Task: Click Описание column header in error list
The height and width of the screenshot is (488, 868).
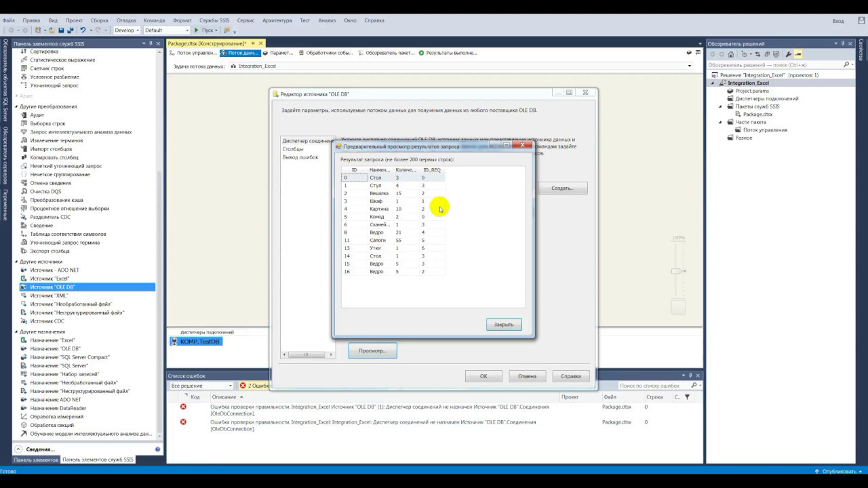Action: click(x=224, y=397)
